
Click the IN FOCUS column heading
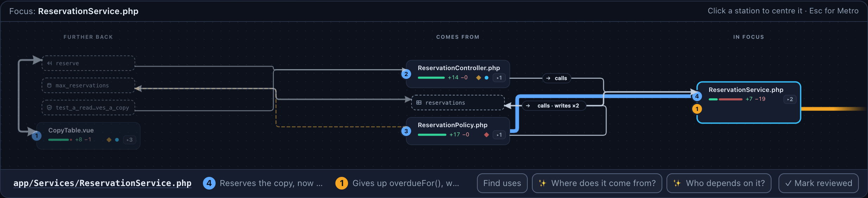click(x=749, y=37)
